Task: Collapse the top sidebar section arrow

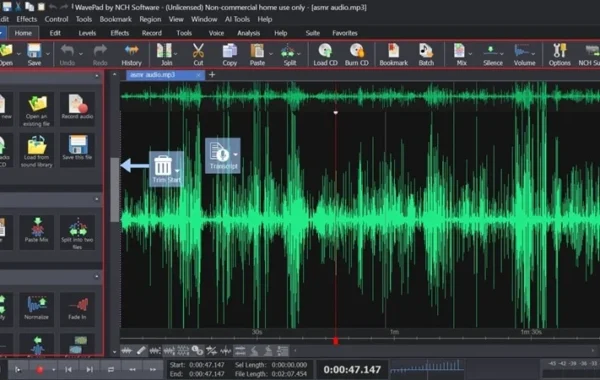Action: [96, 76]
